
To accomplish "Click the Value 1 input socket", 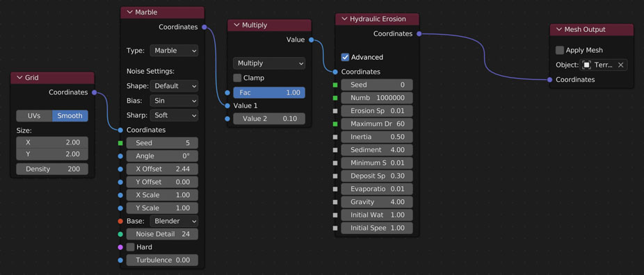I will coord(227,106).
